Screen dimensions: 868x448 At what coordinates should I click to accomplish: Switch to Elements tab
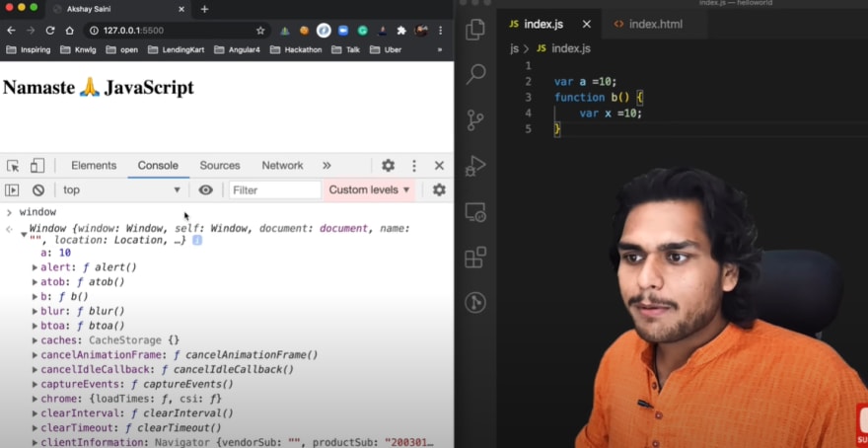(x=94, y=166)
